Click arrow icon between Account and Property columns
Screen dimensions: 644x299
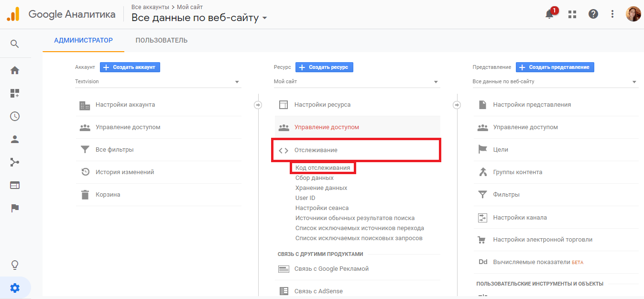258,105
